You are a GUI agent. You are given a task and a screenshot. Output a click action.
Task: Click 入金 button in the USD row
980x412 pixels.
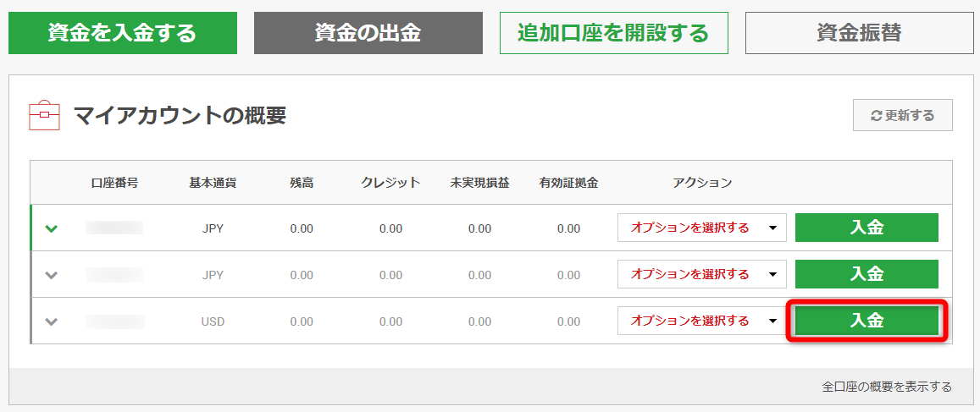(x=866, y=321)
